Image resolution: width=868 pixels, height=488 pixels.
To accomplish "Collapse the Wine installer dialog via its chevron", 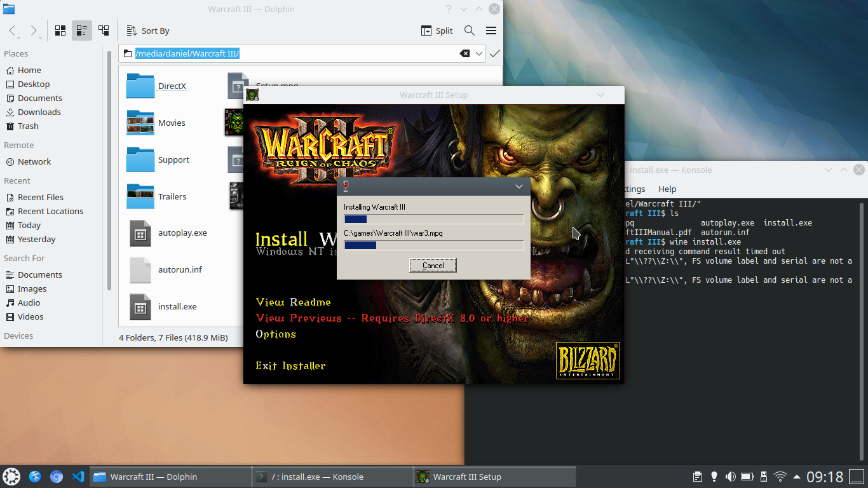I will click(x=519, y=186).
